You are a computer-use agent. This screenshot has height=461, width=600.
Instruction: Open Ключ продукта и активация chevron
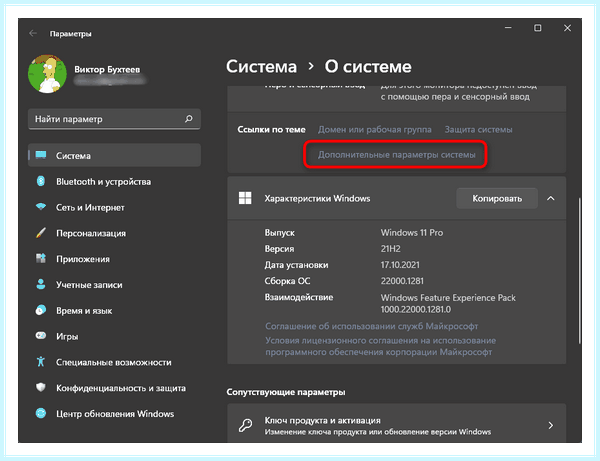click(x=551, y=425)
